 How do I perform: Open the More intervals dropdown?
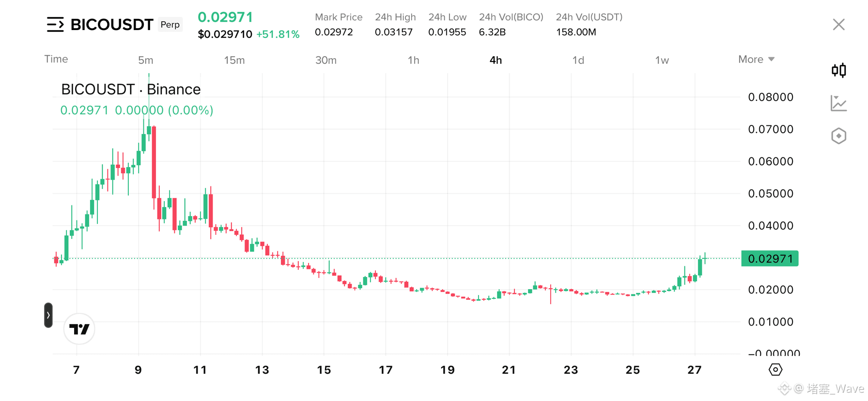click(756, 60)
